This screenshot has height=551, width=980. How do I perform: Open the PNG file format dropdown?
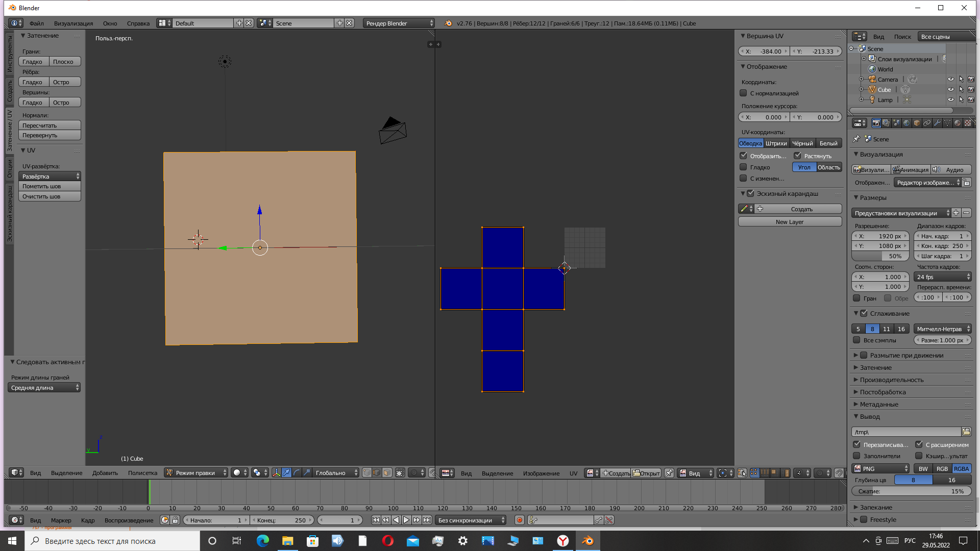(x=881, y=469)
